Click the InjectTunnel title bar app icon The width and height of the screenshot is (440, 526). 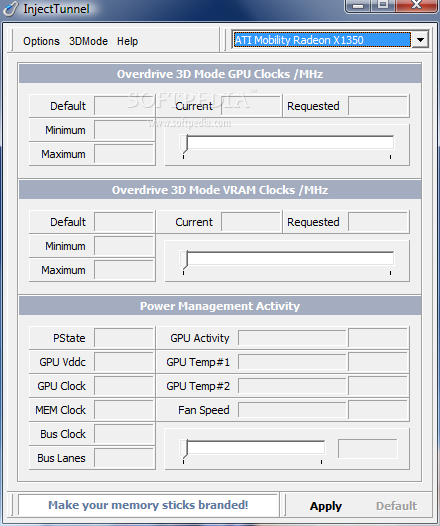(10, 8)
